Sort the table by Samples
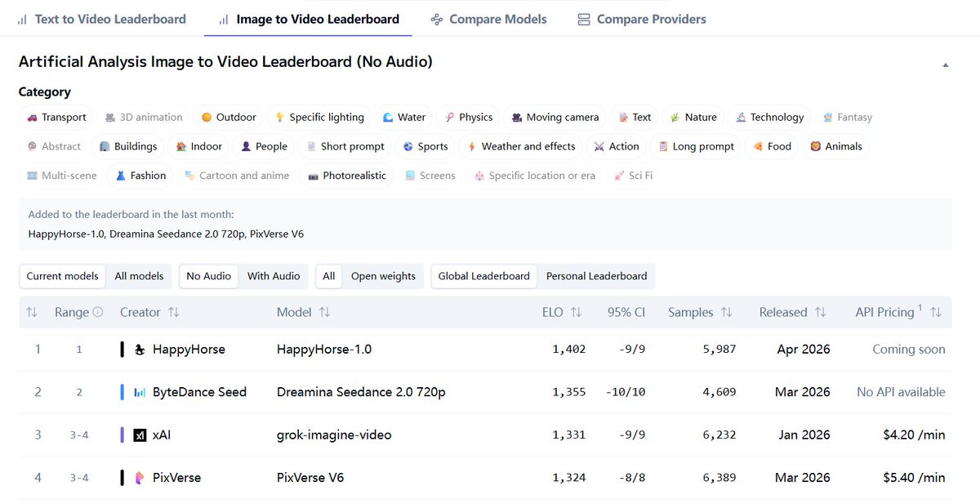The image size is (980, 504). click(727, 312)
